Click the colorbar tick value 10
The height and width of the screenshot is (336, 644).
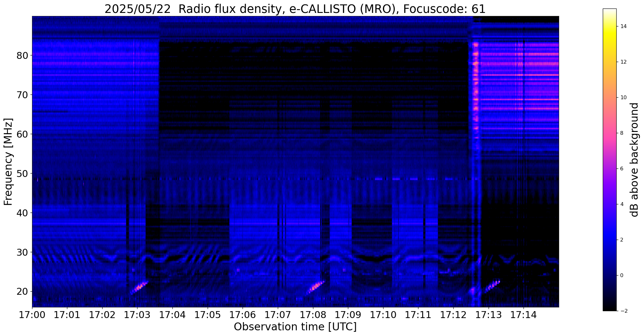click(623, 98)
